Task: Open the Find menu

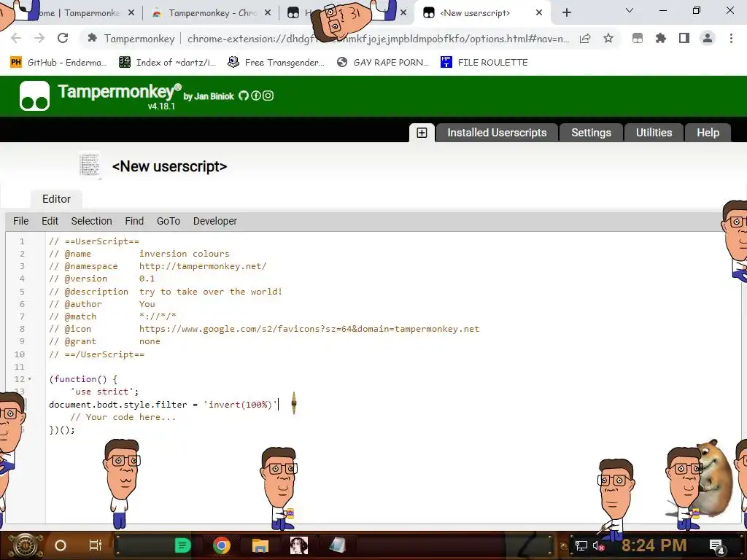Action: pos(134,221)
